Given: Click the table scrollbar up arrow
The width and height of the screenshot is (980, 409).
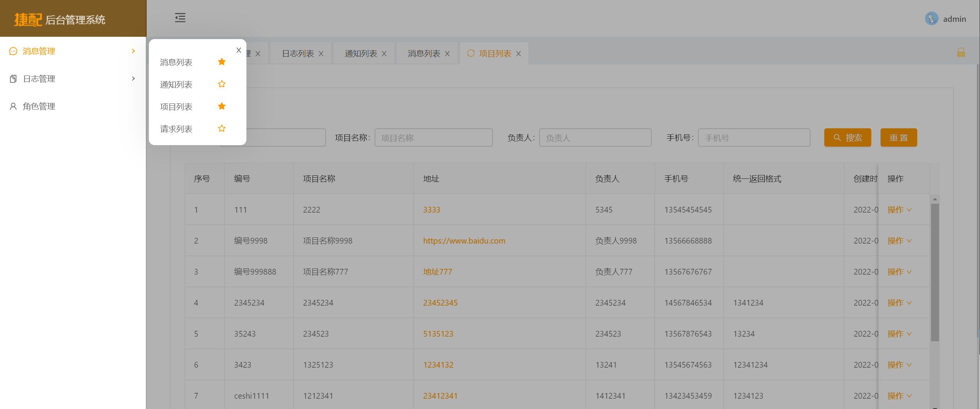Looking at the screenshot, I should 935,199.
